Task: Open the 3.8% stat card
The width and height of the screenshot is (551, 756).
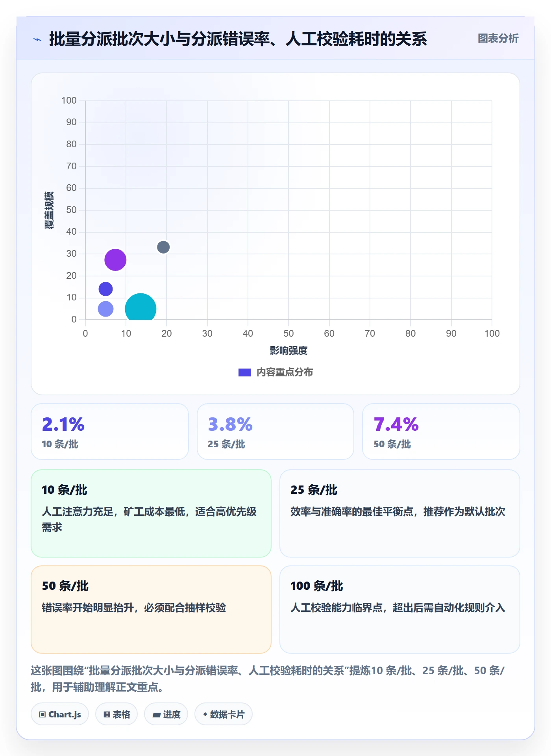Action: point(275,432)
